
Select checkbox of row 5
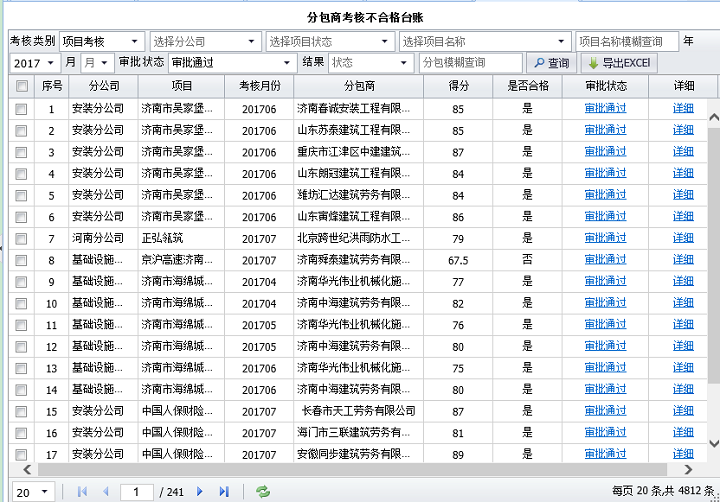point(21,196)
